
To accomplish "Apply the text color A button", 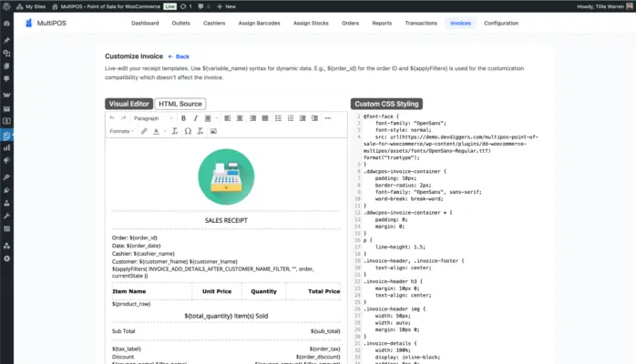I will point(156,131).
